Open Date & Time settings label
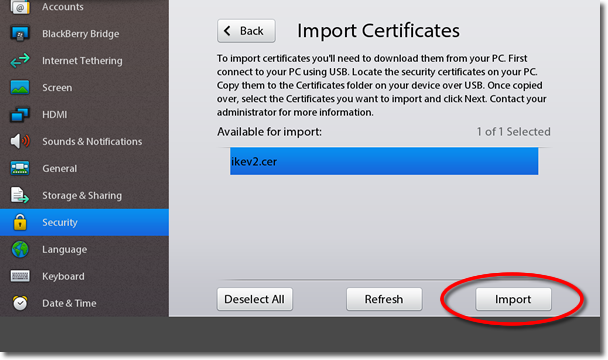Screen dimensions: 608x360 pyautogui.click(x=69, y=303)
